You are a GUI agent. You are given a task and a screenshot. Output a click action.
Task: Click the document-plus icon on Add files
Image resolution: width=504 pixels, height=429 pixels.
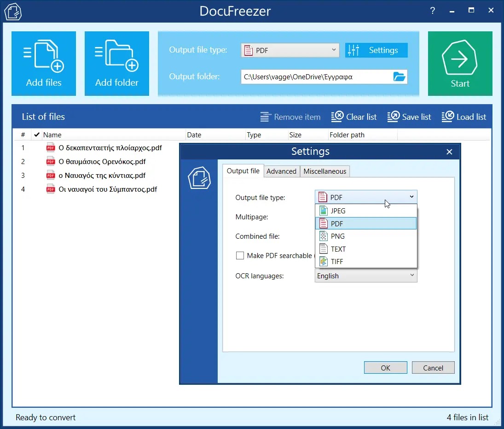coord(44,56)
